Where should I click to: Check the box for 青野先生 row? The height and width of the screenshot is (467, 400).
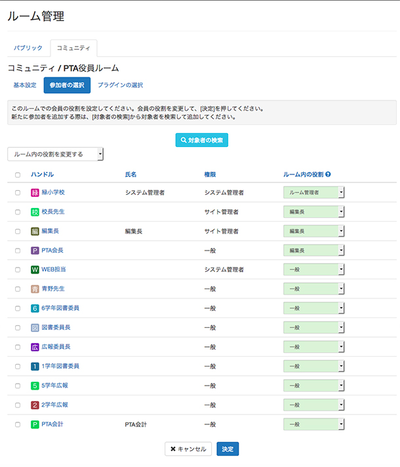18,289
